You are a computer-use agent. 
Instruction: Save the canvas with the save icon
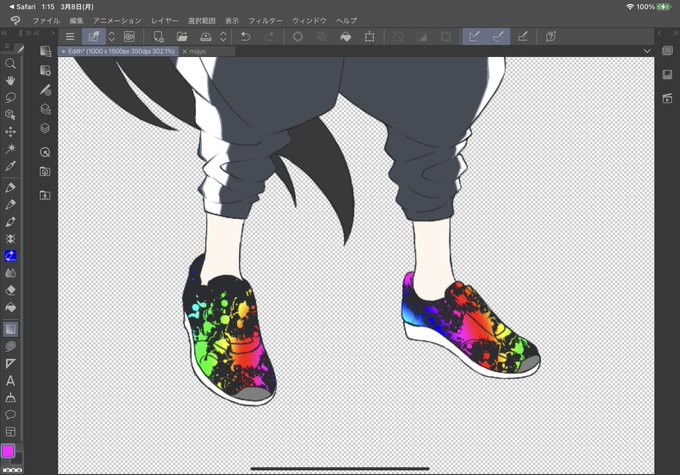206,37
